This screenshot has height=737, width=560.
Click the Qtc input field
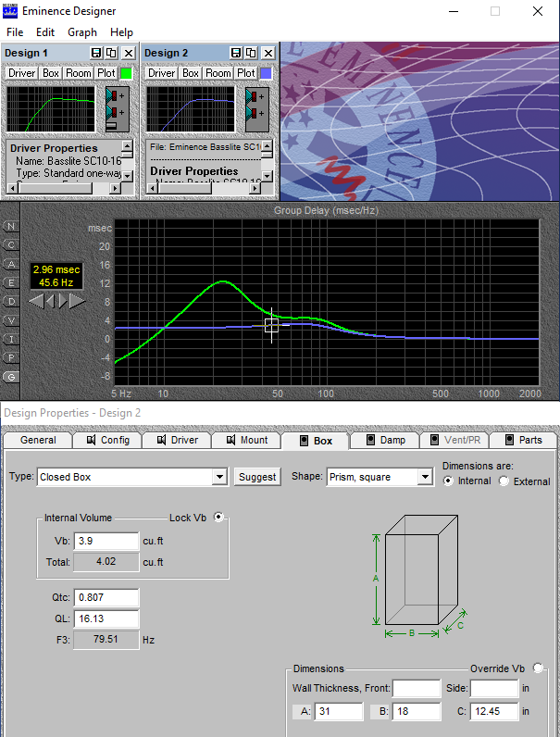(106, 597)
